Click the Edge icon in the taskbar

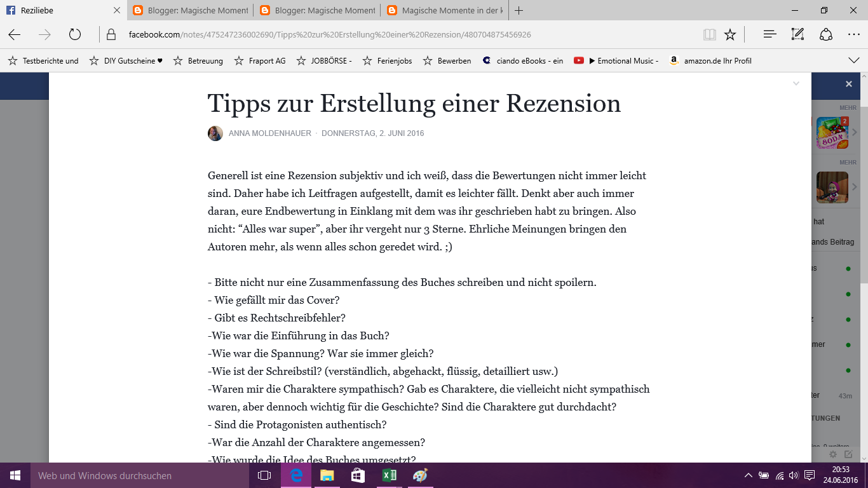coord(295,475)
